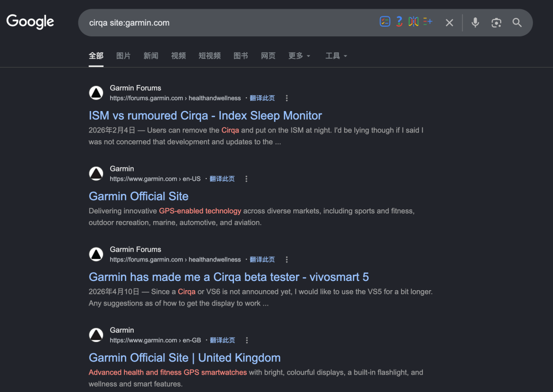Click the URL 'https://www.garmin.com › en-US'
Image resolution: width=553 pixels, height=392 pixels.
click(155, 179)
